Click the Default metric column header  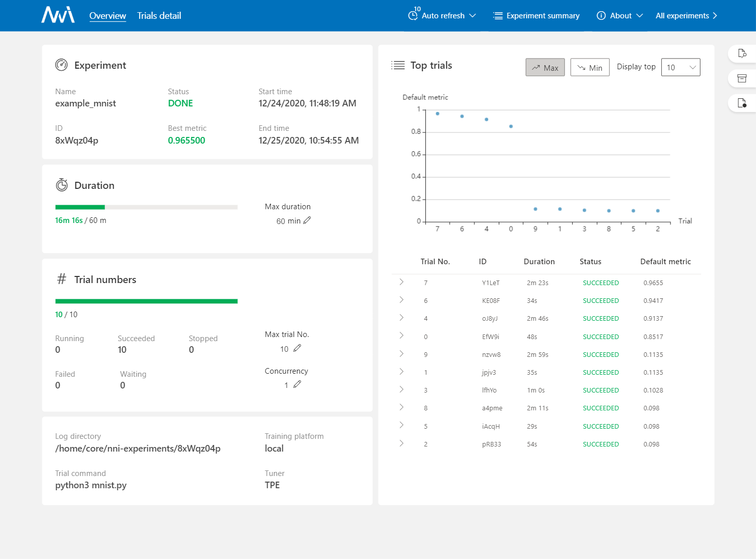(665, 262)
